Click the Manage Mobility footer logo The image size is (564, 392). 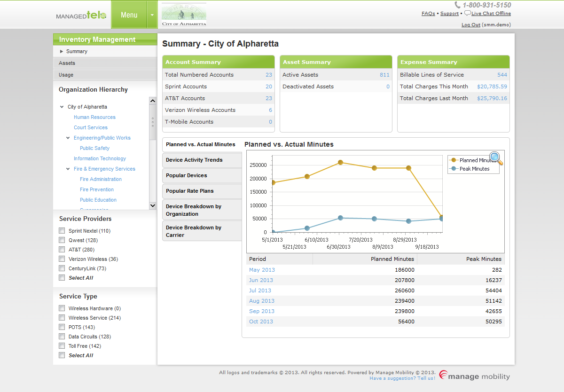(x=474, y=376)
